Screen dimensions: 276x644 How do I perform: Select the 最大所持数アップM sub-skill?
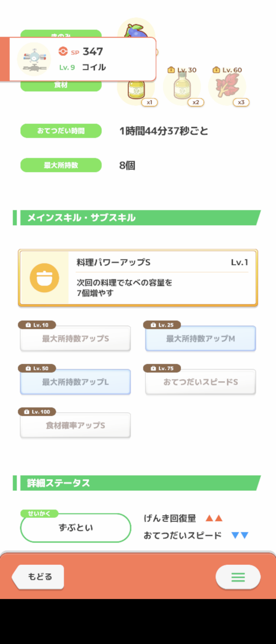click(200, 339)
